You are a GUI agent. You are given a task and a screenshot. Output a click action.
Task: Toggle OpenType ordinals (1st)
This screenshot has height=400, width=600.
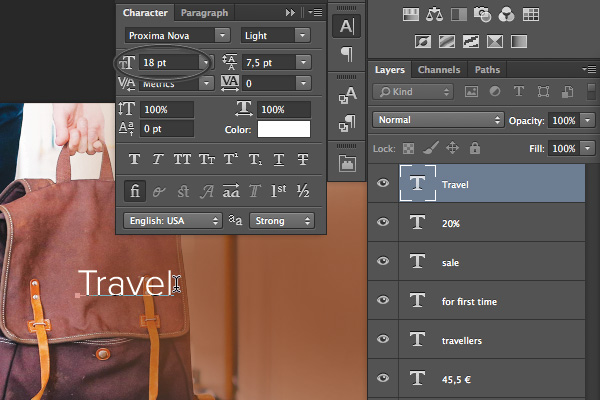click(278, 191)
